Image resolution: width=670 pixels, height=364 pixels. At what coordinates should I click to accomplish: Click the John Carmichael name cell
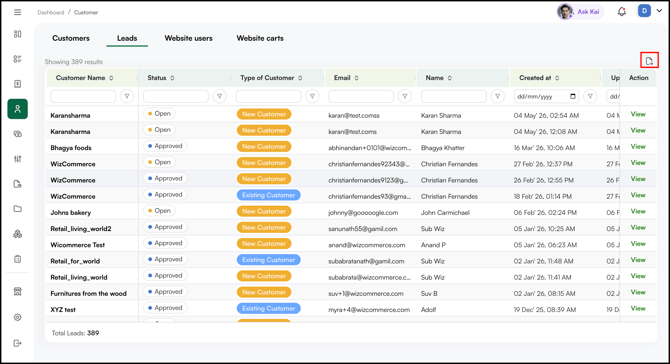tap(445, 212)
